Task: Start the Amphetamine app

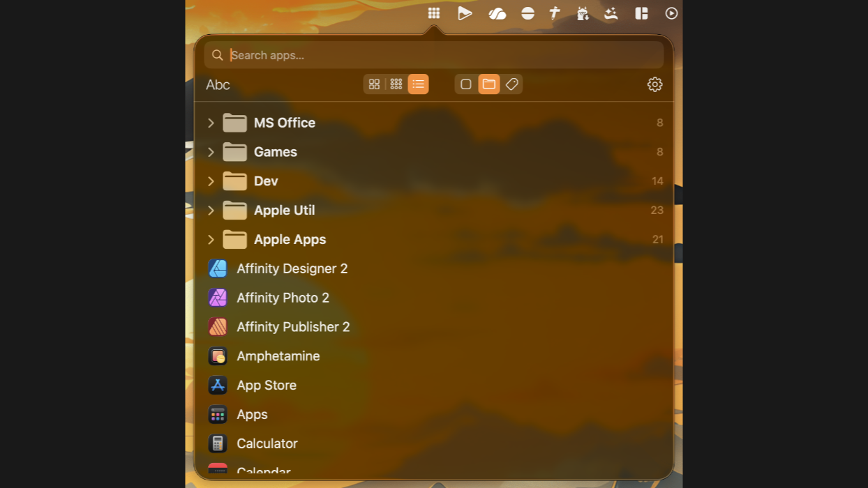Action: click(x=278, y=356)
